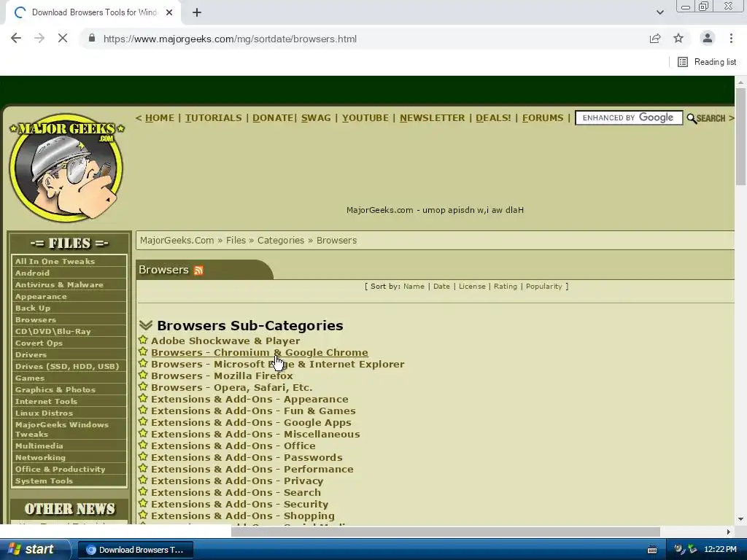Open Extensions & Add-Ons - Google Apps
The image size is (747, 560).
tap(251, 422)
